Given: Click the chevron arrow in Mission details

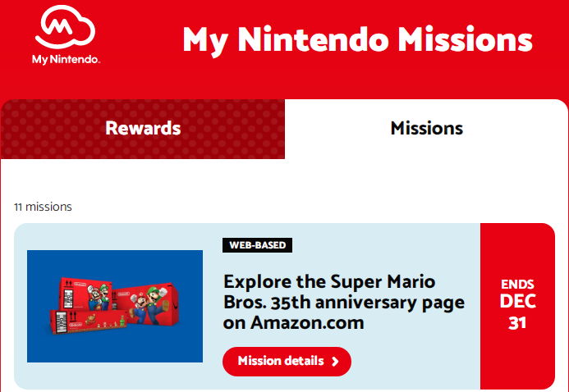Looking at the screenshot, I should (335, 361).
